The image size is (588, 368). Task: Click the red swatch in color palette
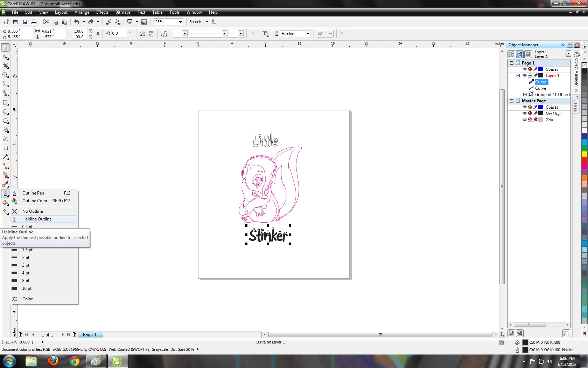[584, 160]
